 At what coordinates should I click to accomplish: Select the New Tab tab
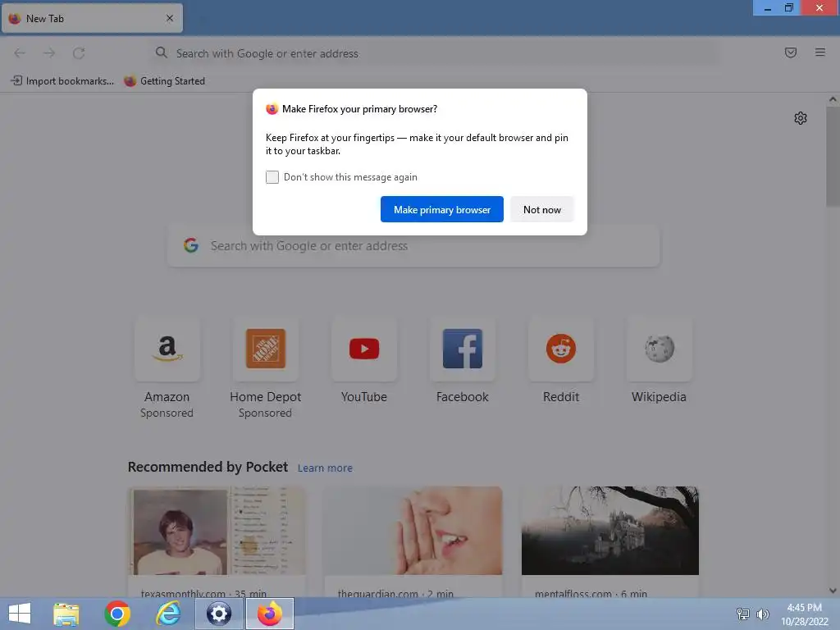[x=92, y=18]
